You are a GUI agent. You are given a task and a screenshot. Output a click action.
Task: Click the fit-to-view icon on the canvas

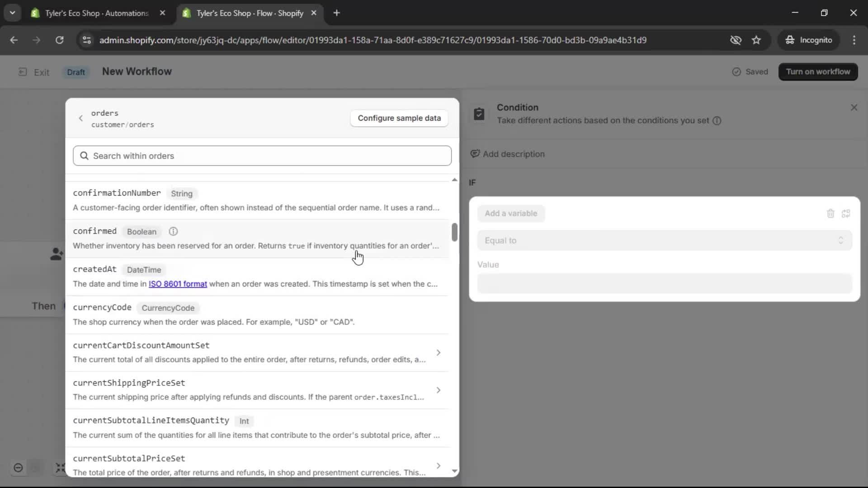61,468
